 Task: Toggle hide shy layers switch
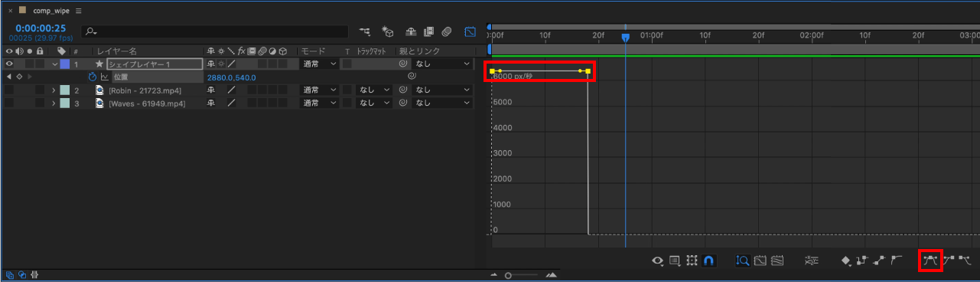[x=411, y=32]
